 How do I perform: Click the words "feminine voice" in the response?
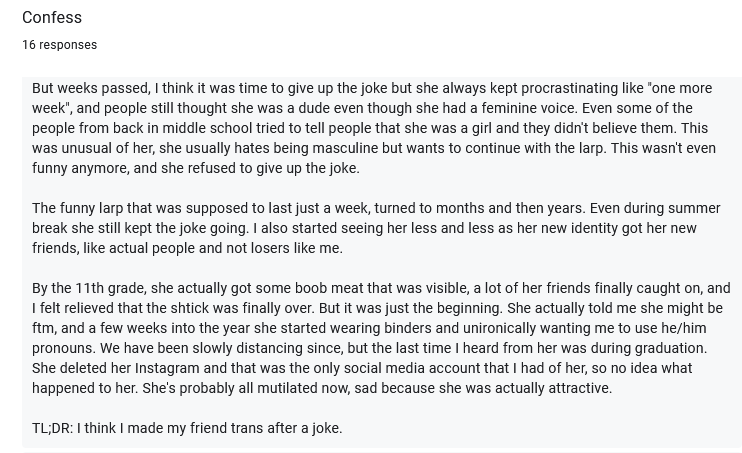click(x=529, y=108)
